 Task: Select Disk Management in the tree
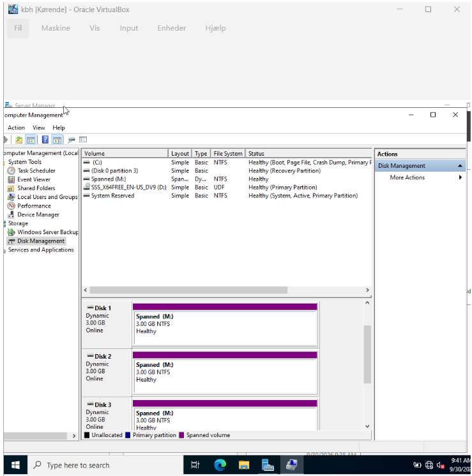(41, 241)
